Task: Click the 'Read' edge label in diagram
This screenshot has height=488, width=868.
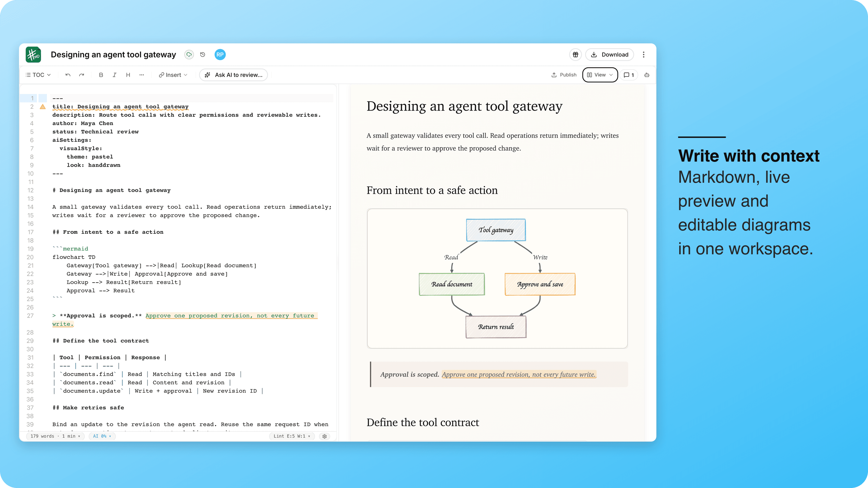Action: tap(451, 257)
